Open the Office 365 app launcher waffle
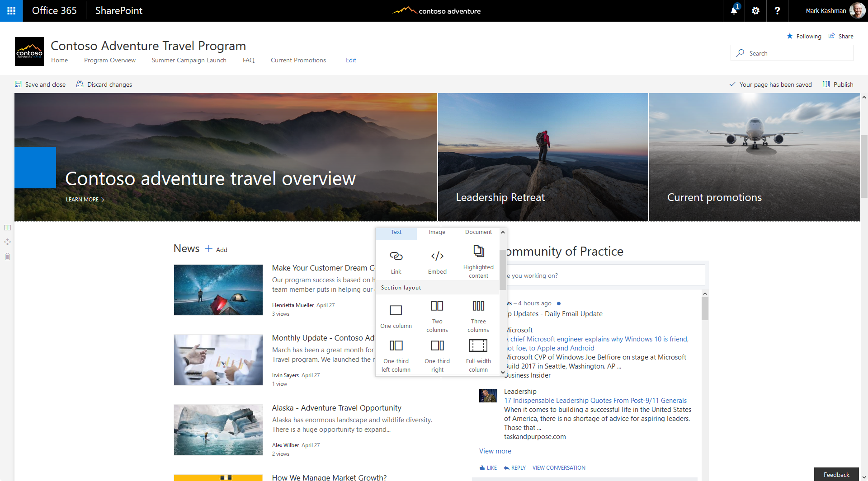Viewport: 868px width, 481px height. coord(11,10)
